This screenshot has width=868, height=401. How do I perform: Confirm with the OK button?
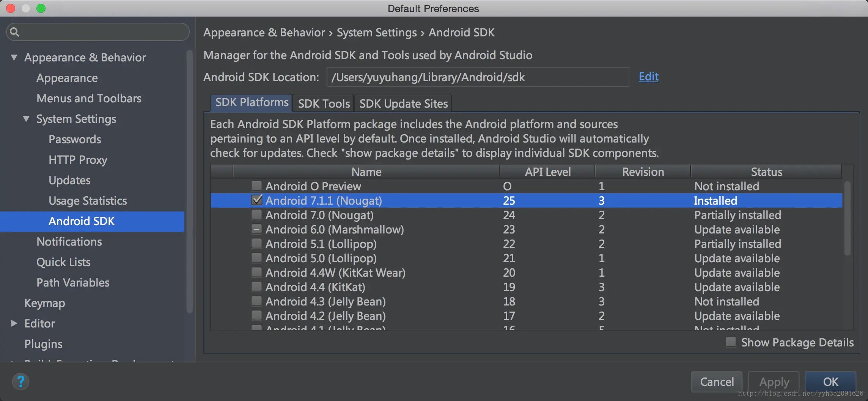coord(830,382)
